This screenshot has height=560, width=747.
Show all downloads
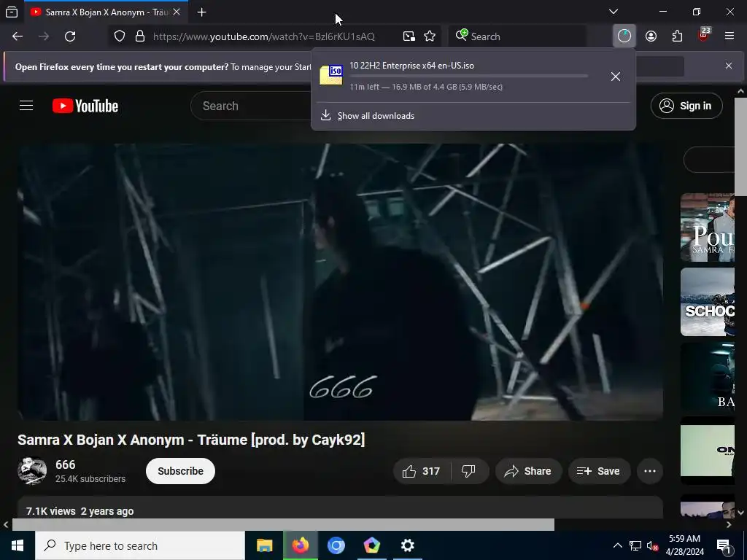pos(376,116)
